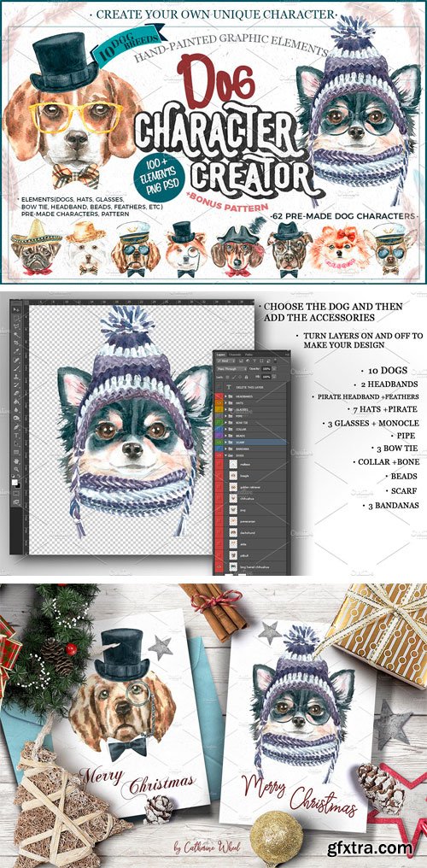Select the DELETE THIS LAYER text layer
The width and height of the screenshot is (427, 868).
pos(250,388)
